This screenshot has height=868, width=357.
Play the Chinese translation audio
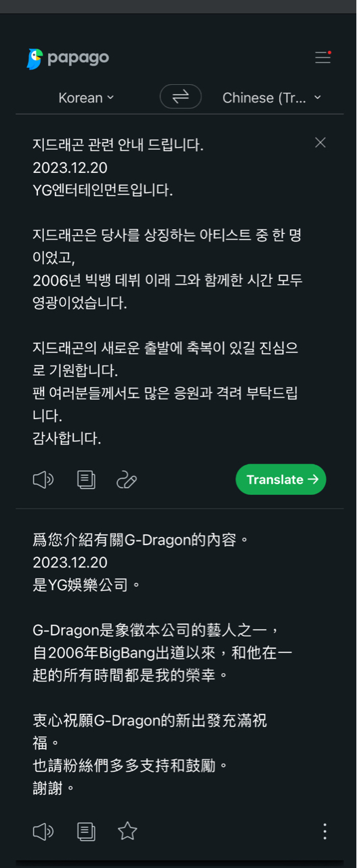click(43, 831)
